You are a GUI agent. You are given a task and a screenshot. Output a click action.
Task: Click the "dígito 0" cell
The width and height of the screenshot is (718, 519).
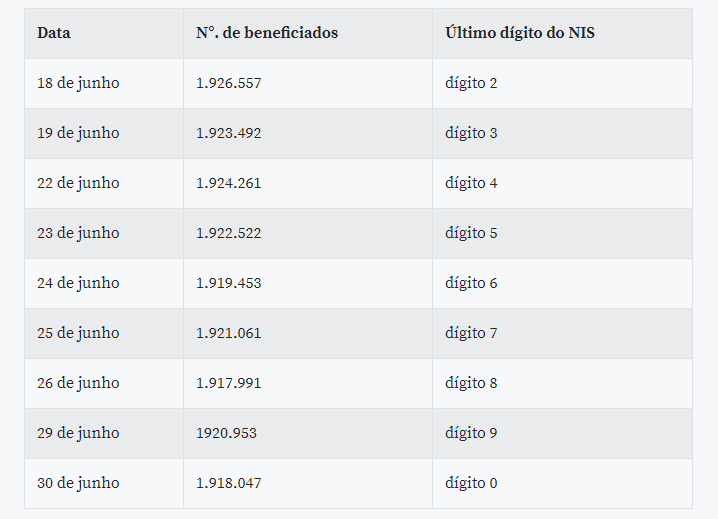pos(471,483)
